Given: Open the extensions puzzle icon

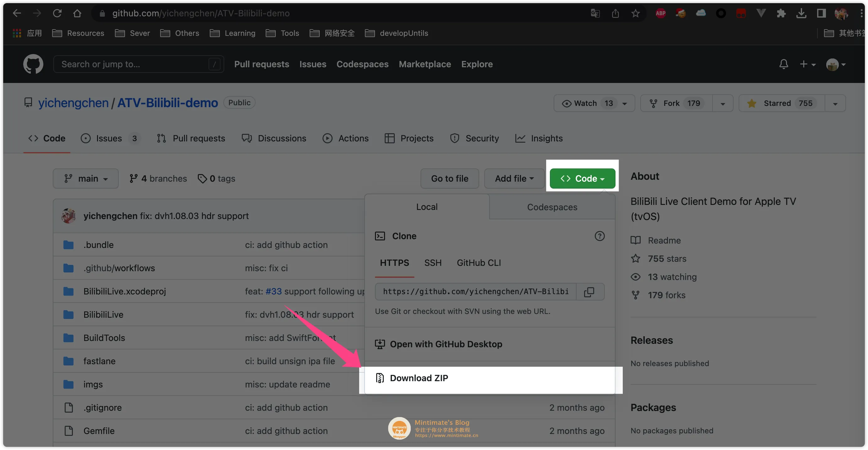Looking at the screenshot, I should 781,13.
